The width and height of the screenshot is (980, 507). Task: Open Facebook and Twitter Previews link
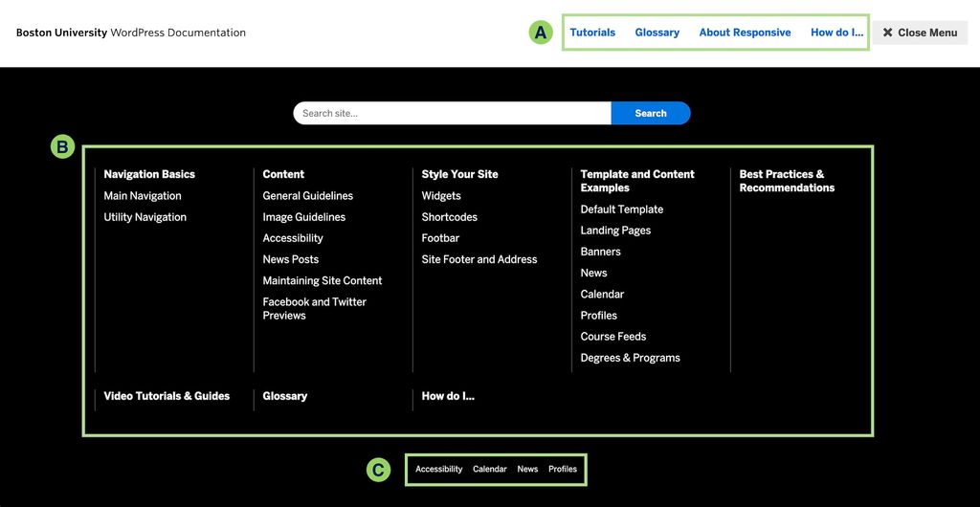pyautogui.click(x=314, y=308)
